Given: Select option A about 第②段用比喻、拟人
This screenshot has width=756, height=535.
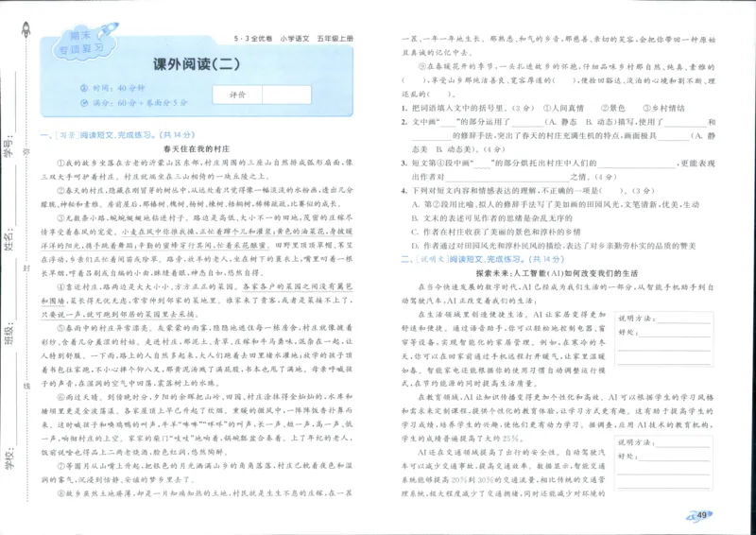Looking at the screenshot, I should click(x=555, y=204).
